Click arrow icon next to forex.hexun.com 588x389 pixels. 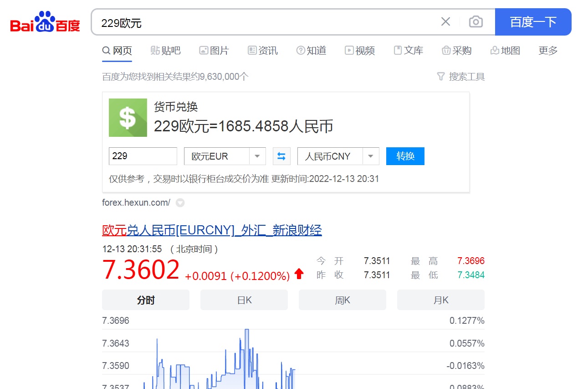click(180, 203)
